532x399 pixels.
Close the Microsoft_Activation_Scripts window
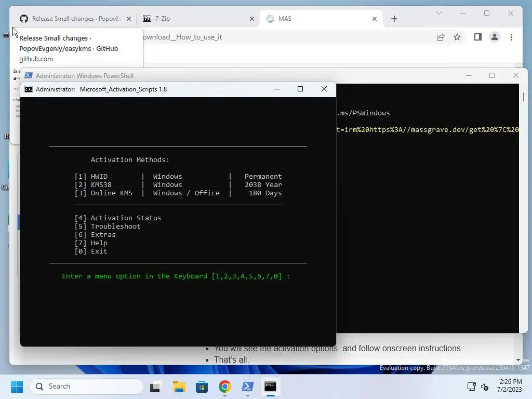click(x=324, y=89)
